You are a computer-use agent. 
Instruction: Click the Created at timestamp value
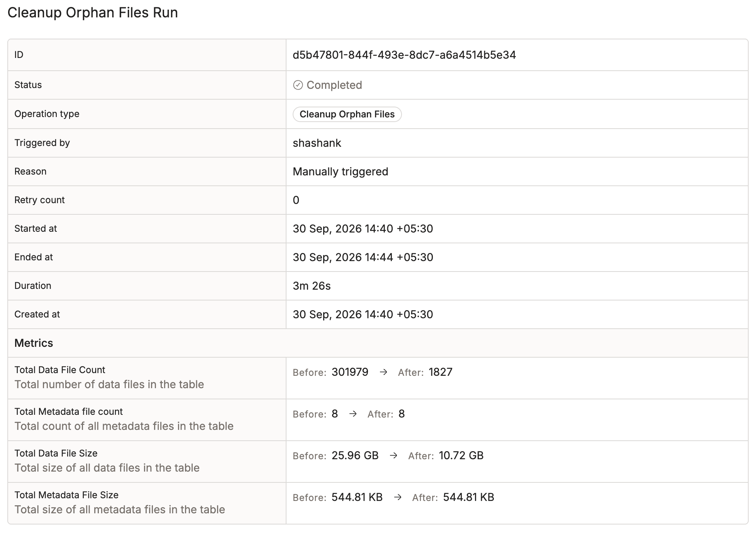tap(363, 314)
